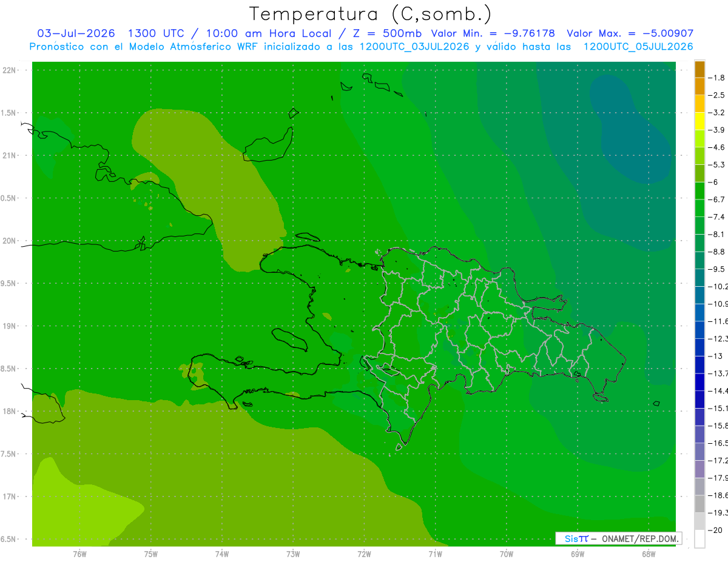728x562 pixels.
Task: Click the 'Z = 500mb' level text
Action: 386,33
